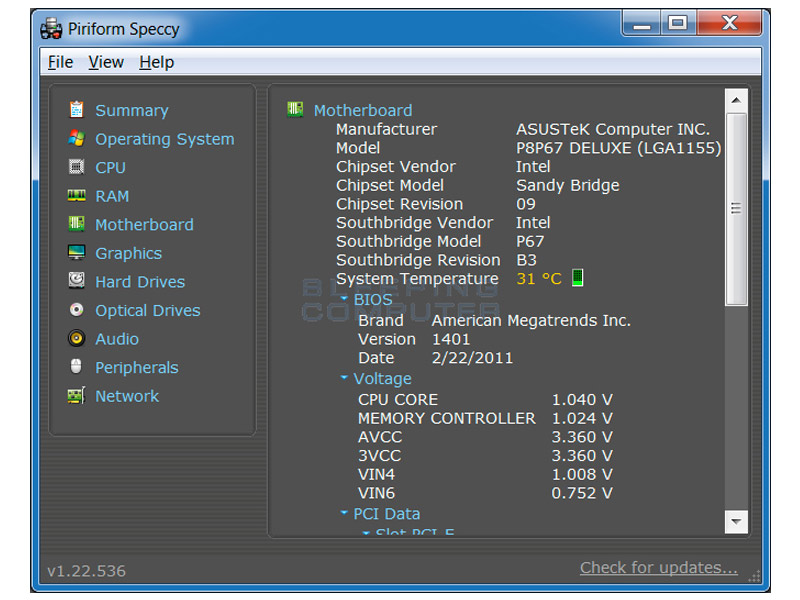
Task: Open the Operating System section
Action: pyautogui.click(x=165, y=139)
